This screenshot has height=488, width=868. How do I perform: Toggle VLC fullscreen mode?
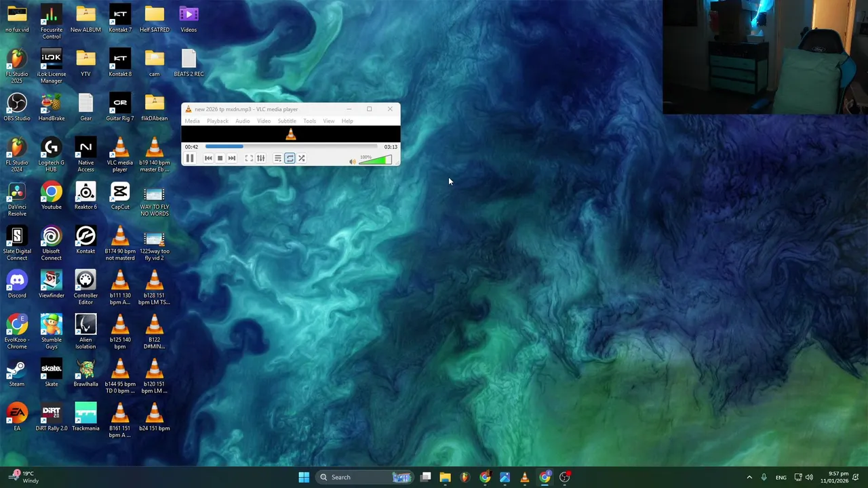click(x=249, y=158)
